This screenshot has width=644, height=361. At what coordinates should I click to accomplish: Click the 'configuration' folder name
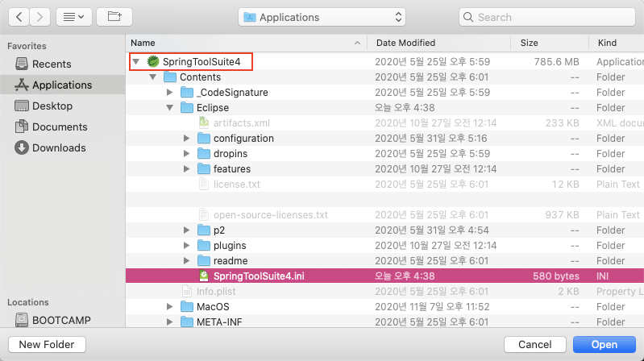243,139
